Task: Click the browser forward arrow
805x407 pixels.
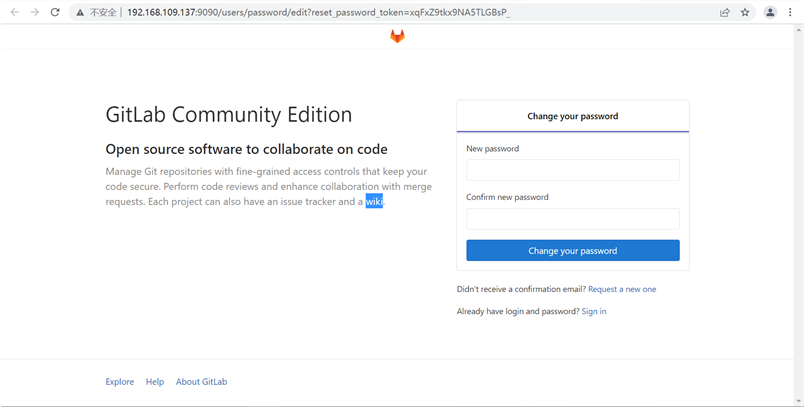Action: 35,12
